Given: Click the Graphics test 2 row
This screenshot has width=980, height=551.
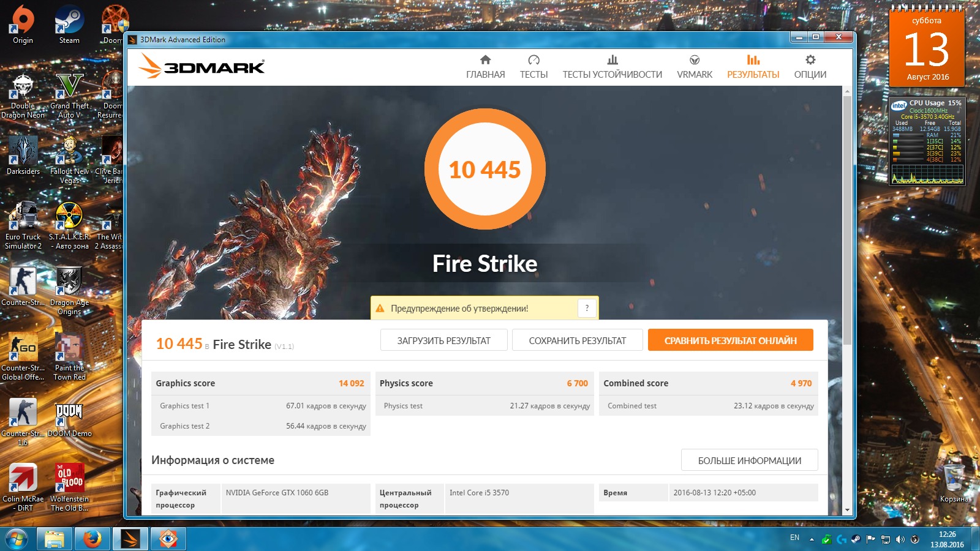Looking at the screenshot, I should [261, 426].
